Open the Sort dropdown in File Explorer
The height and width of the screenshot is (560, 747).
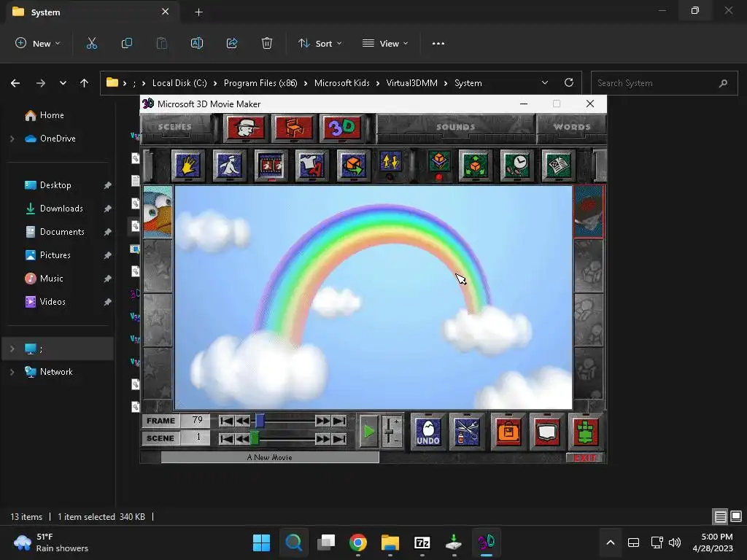320,43
